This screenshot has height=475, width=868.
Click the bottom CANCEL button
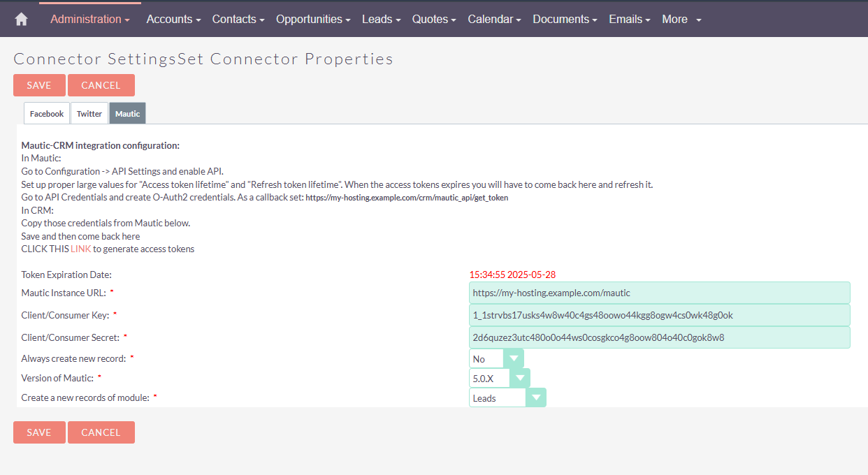101,432
